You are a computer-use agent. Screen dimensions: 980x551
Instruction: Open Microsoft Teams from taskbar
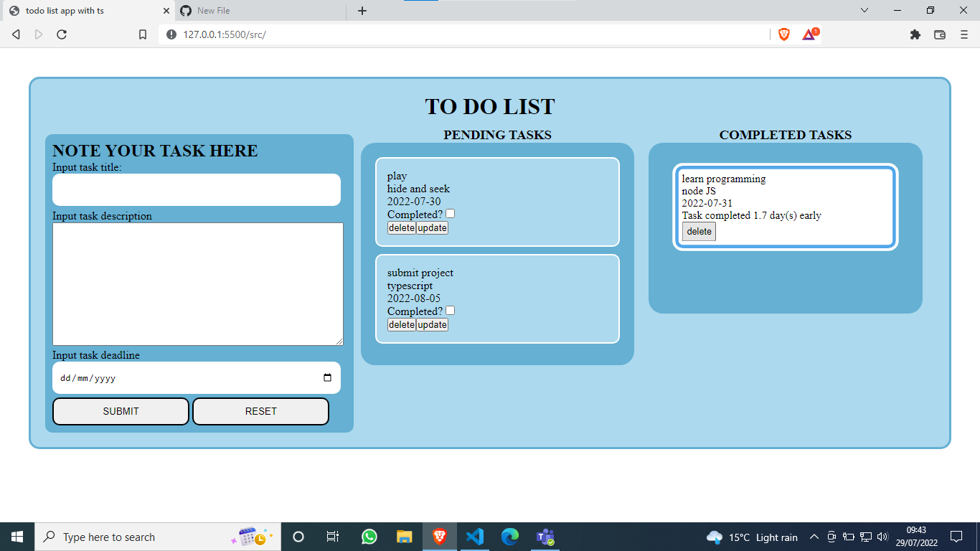pos(545,537)
